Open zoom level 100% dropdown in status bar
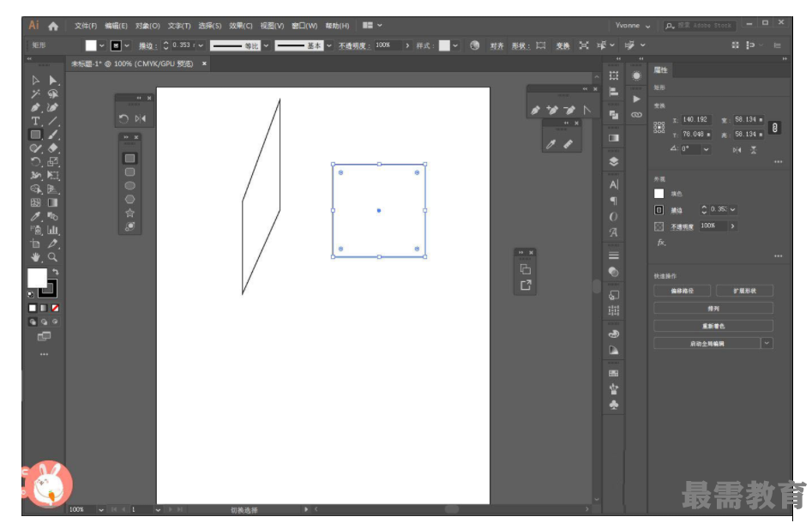This screenshot has width=812, height=529. point(101,510)
